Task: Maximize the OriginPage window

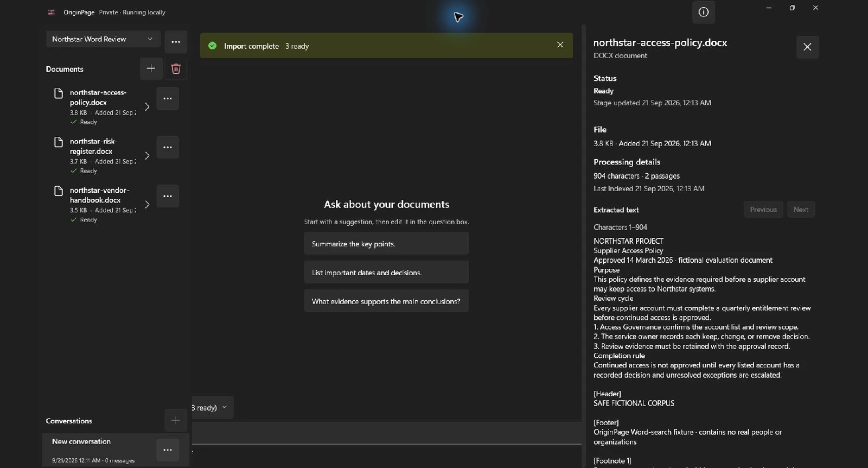Action: (x=792, y=8)
